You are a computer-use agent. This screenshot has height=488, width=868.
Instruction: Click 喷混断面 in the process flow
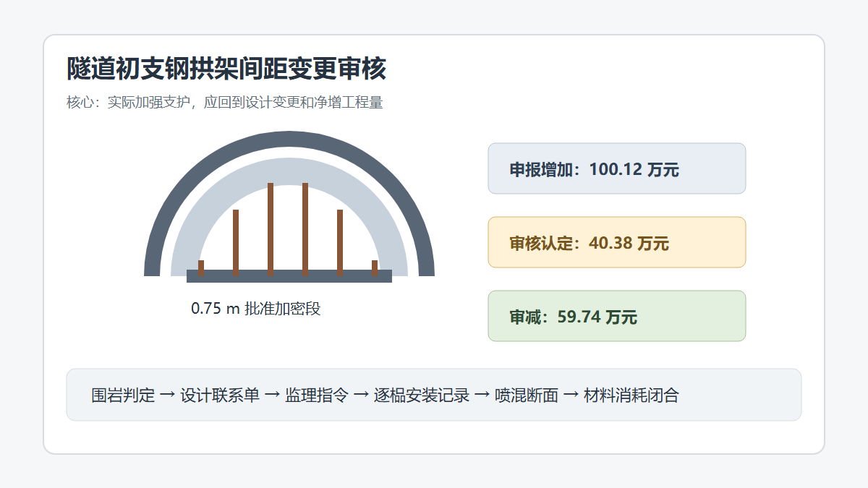pos(527,395)
